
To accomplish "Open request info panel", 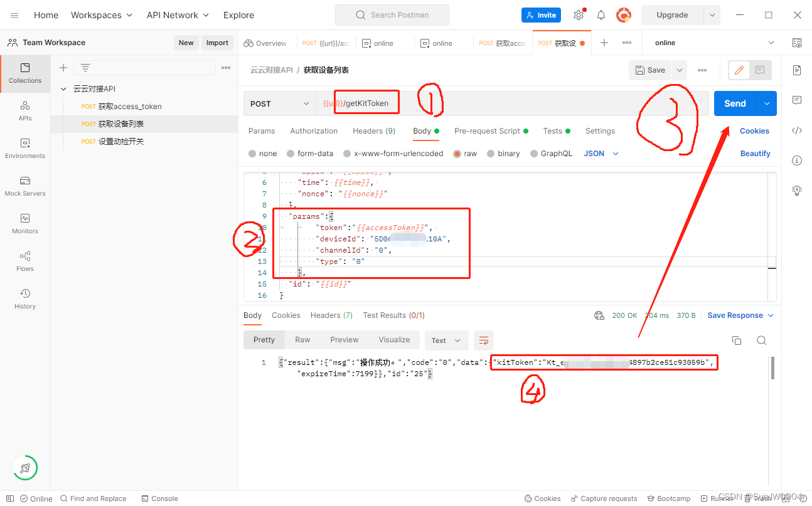I will click(x=797, y=161).
